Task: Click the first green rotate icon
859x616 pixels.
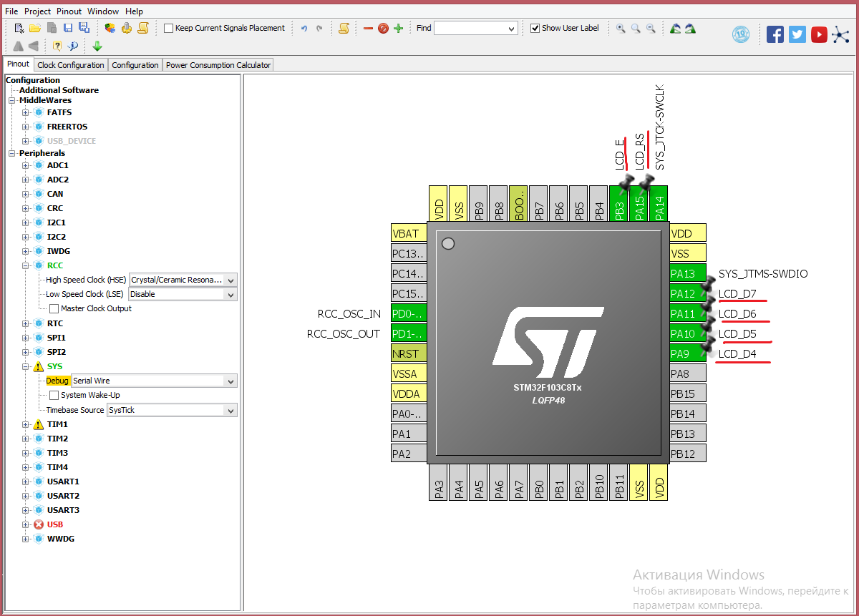Action: (675, 28)
